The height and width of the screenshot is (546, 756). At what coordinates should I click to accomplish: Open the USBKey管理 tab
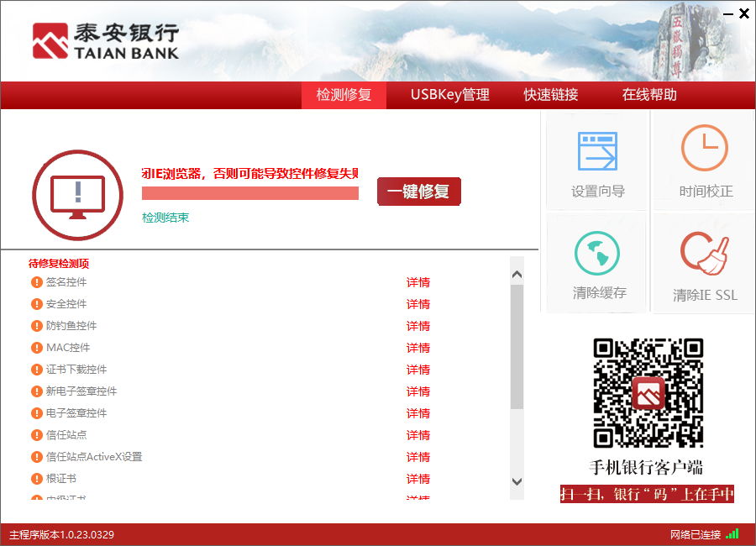[x=449, y=95]
